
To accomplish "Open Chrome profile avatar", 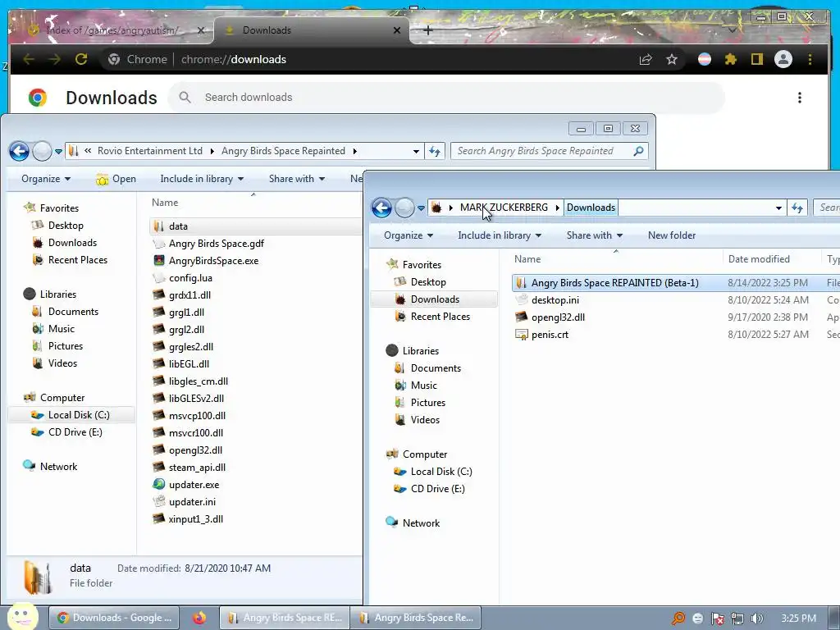I will [783, 59].
